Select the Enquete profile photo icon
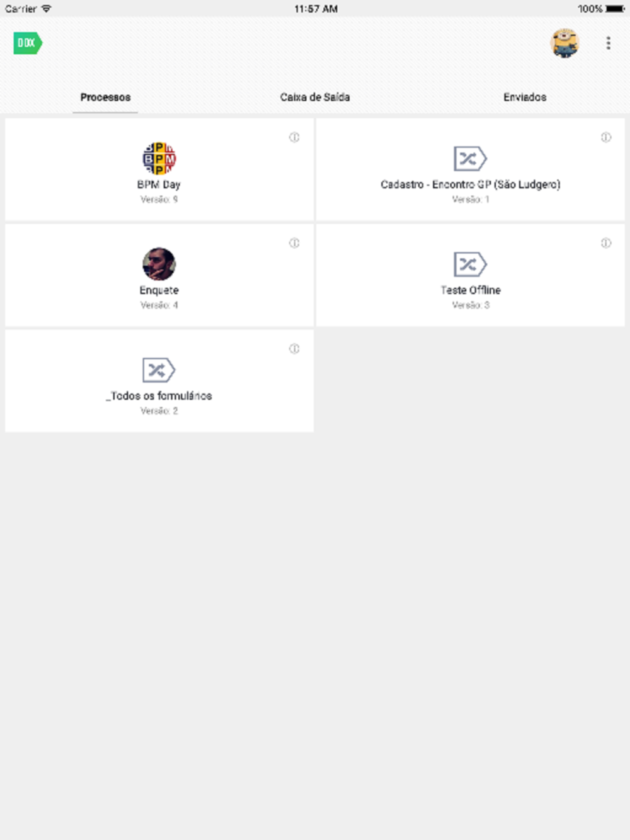Viewport: 630px width, 840px height. click(159, 264)
